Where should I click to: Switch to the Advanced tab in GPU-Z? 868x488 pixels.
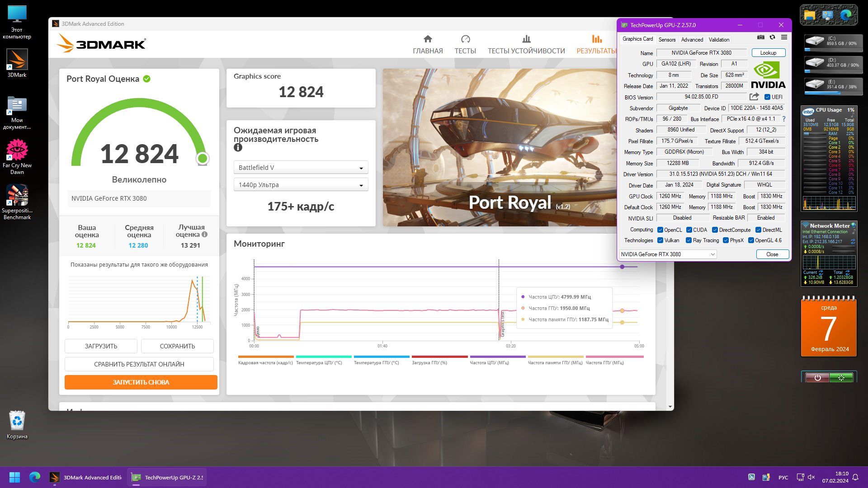692,40
